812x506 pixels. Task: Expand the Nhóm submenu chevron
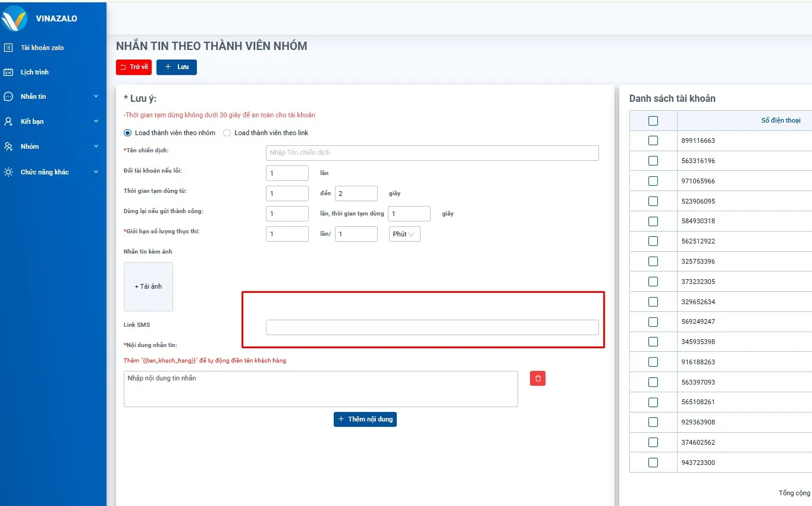pos(96,146)
